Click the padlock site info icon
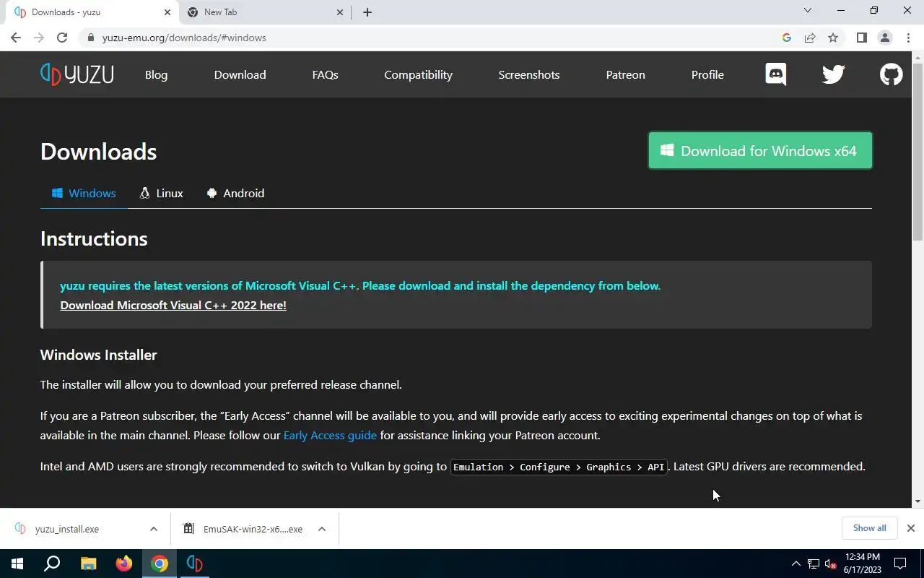924x578 pixels. (90, 38)
